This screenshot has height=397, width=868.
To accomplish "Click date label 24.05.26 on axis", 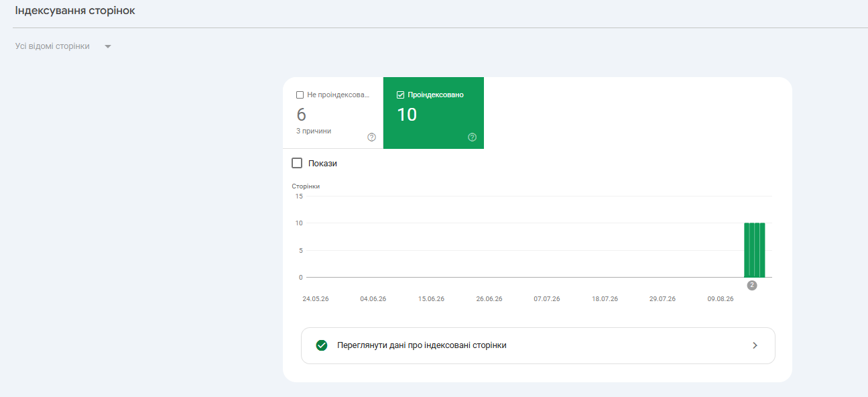I will [316, 299].
